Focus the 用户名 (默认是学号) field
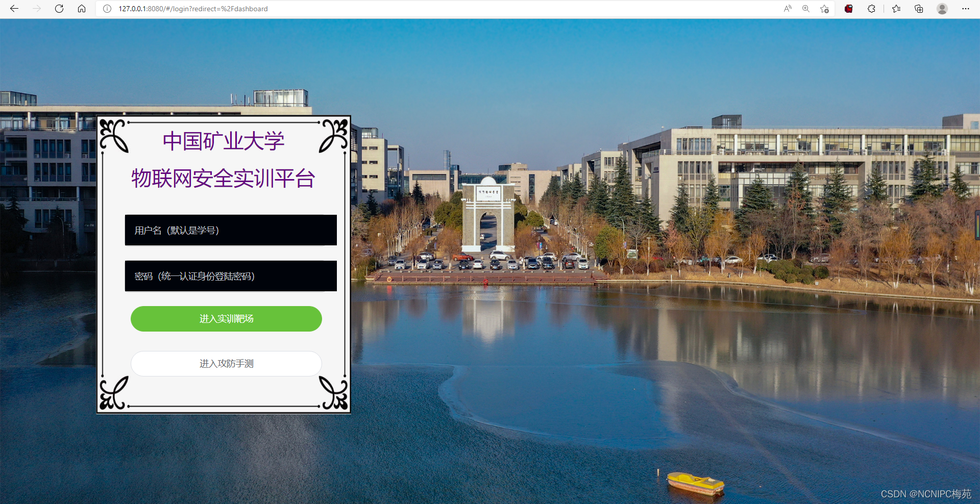Image resolution: width=980 pixels, height=504 pixels. (231, 230)
